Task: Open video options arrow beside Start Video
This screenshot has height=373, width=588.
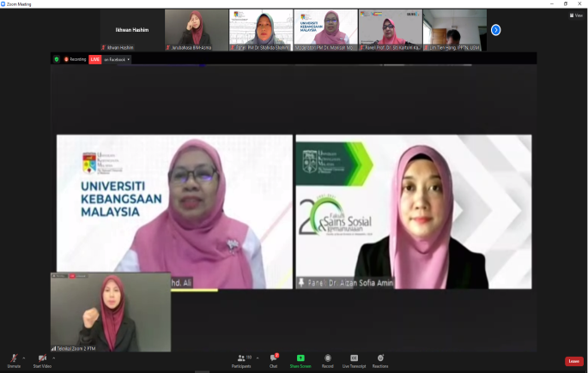Action: (55, 357)
